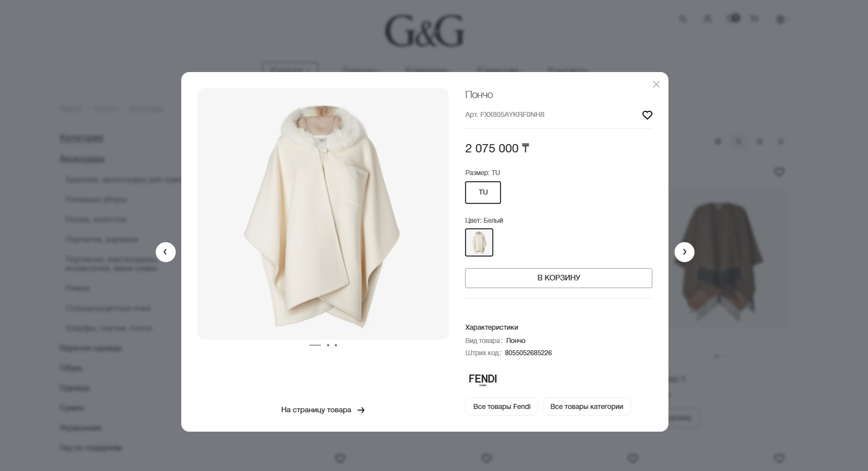
Task: Click the G&G site logo
Action: 425,31
